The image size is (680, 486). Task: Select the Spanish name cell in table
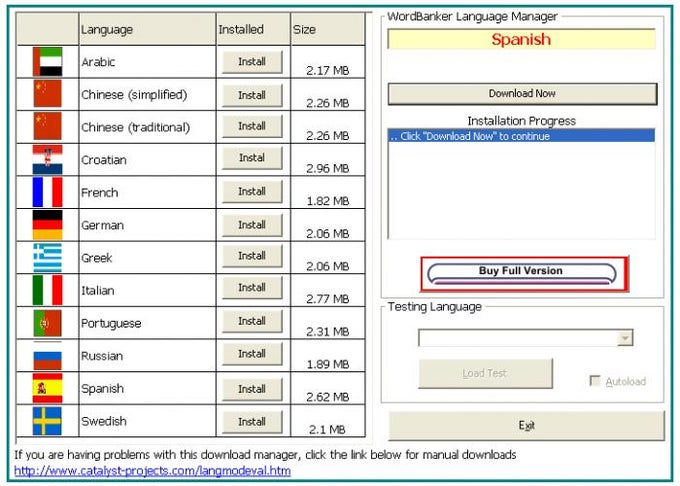click(x=147, y=388)
